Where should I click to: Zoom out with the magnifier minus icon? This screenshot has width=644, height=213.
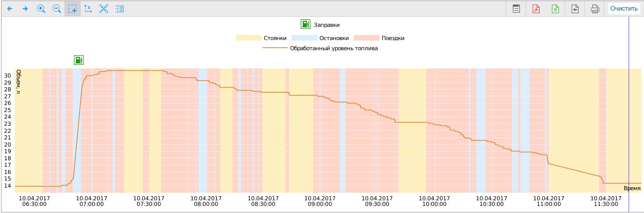tap(57, 9)
